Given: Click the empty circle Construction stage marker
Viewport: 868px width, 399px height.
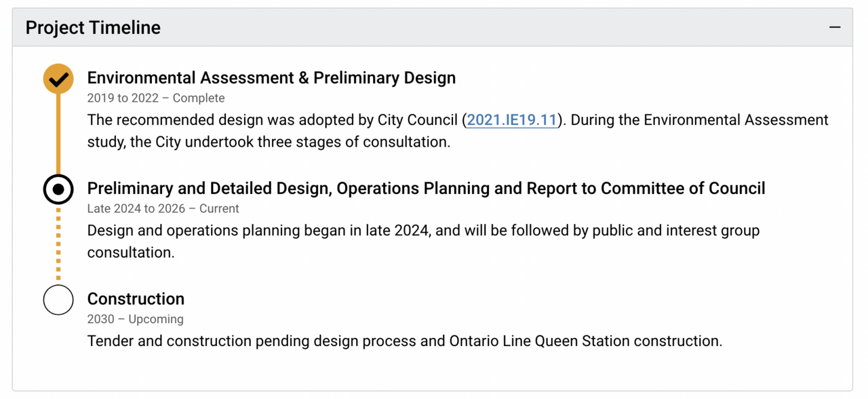Looking at the screenshot, I should (x=58, y=300).
